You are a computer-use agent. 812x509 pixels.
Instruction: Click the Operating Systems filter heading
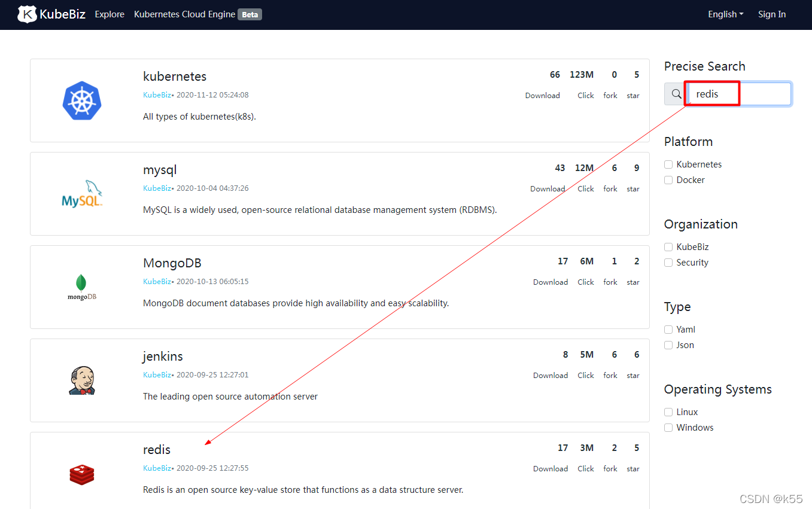tap(718, 389)
